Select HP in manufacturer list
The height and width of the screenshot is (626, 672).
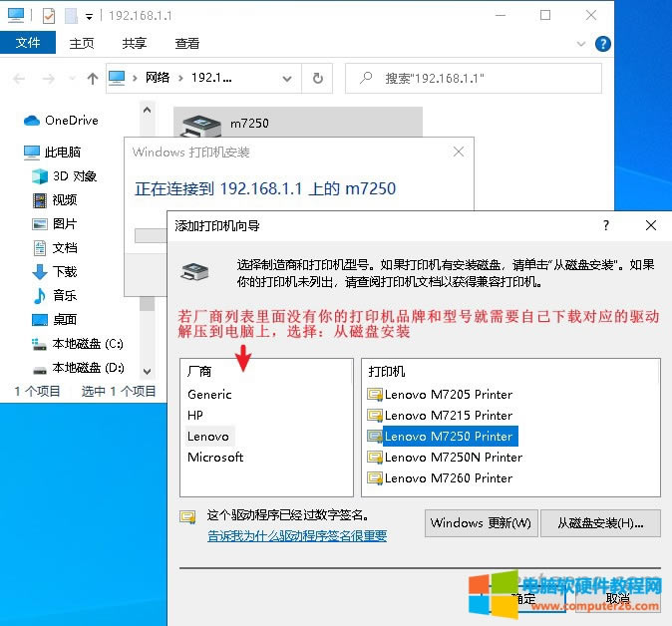tap(195, 415)
